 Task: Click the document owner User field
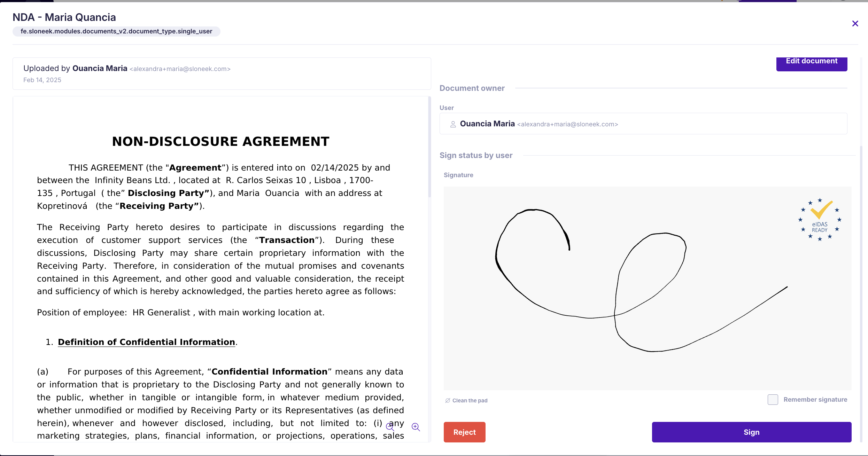[x=643, y=124]
